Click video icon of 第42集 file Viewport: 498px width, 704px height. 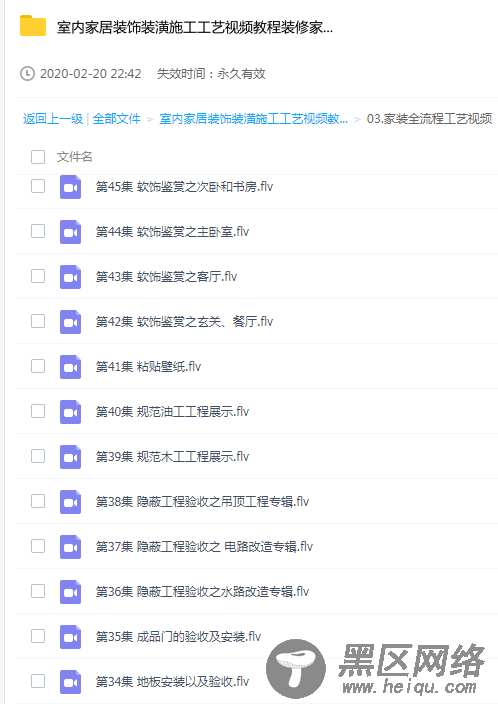click(71, 322)
